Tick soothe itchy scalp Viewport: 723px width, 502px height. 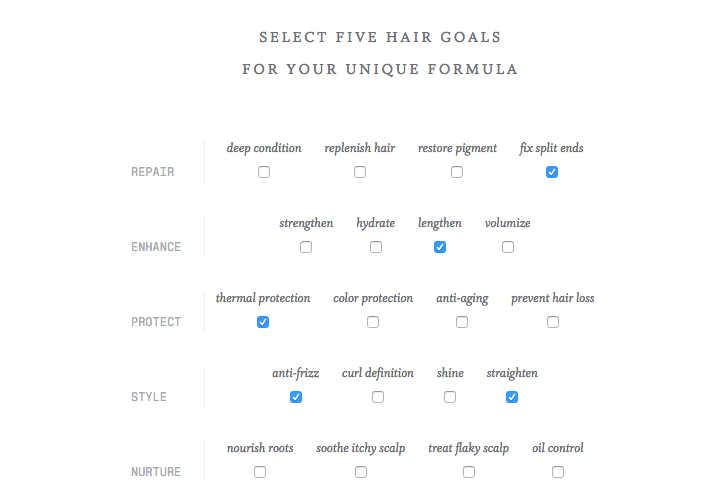coord(361,472)
